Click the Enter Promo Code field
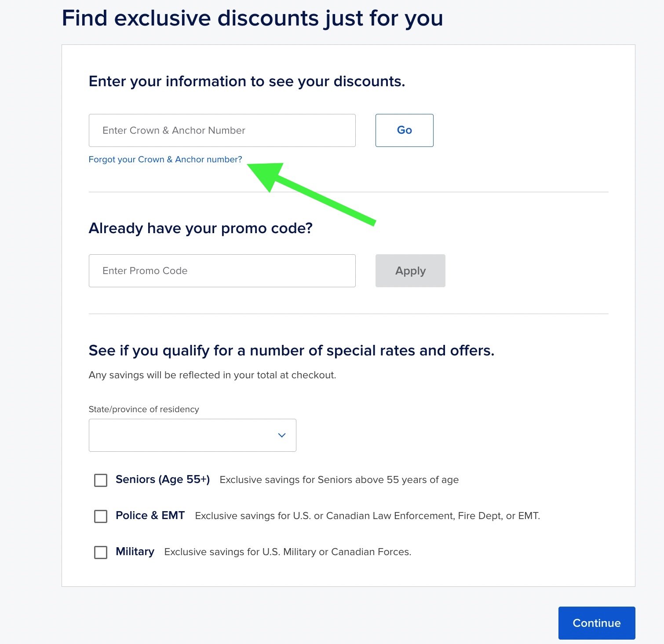Image resolution: width=664 pixels, height=644 pixels. [222, 271]
